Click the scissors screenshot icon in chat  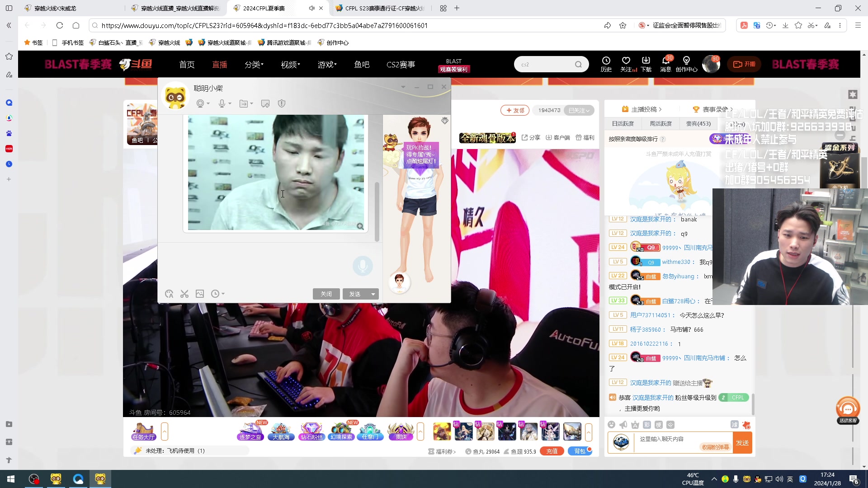[184, 294]
